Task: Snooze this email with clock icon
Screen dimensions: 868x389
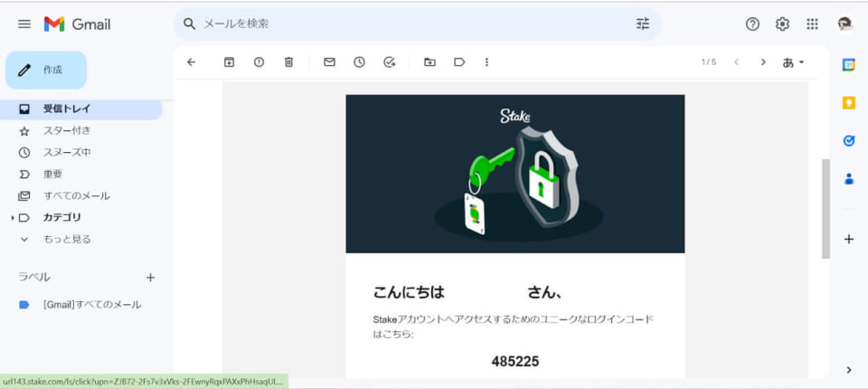Action: tap(360, 62)
